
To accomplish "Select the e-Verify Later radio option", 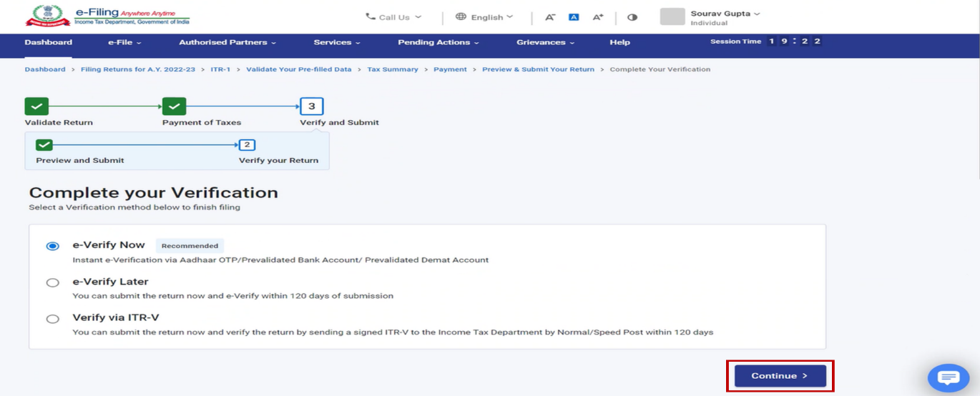I will click(x=53, y=282).
